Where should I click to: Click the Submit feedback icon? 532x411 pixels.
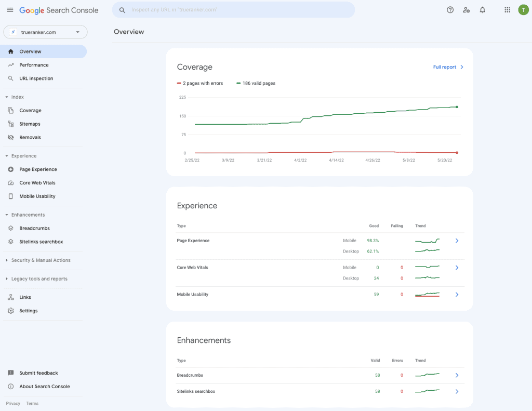tap(11, 373)
